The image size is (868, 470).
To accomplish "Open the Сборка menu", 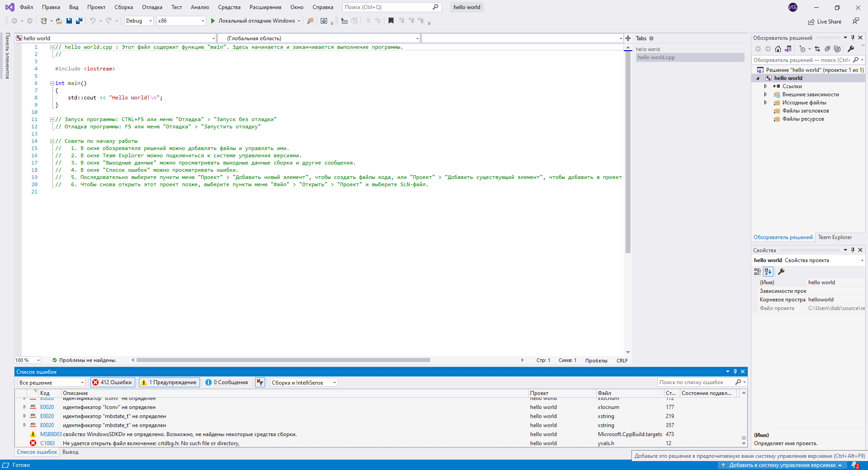I will (123, 7).
